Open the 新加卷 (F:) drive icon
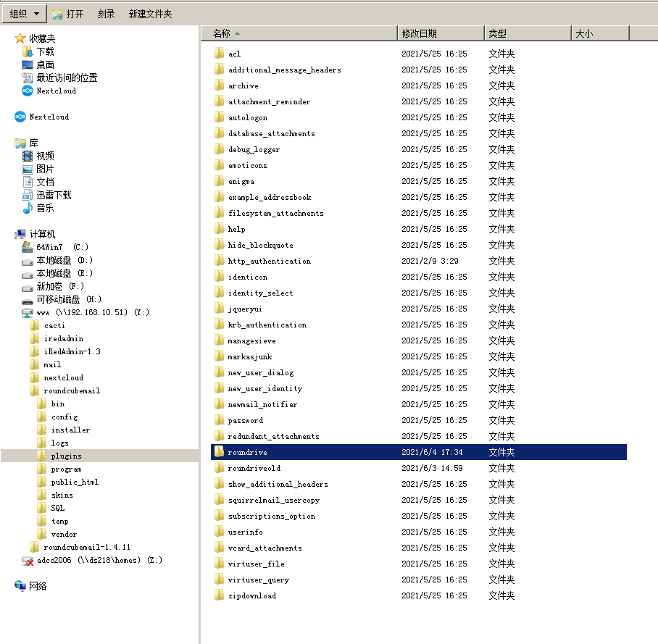 pyautogui.click(x=28, y=287)
